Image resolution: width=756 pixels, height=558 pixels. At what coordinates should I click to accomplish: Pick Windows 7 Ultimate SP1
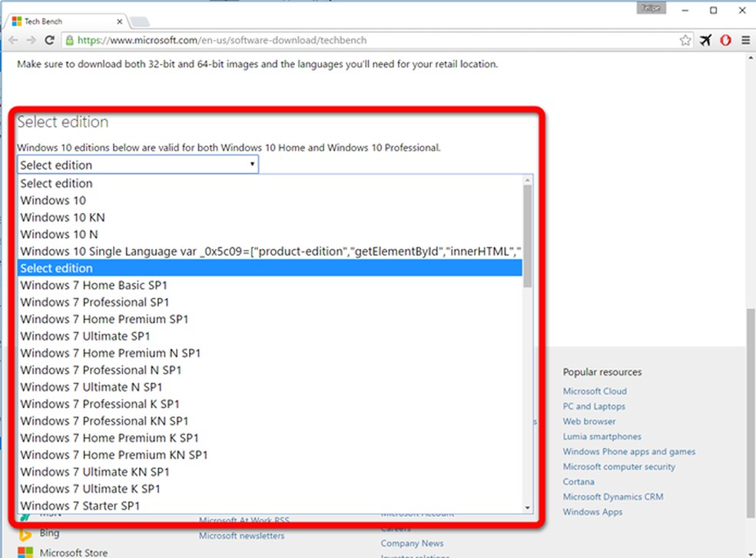(270, 336)
